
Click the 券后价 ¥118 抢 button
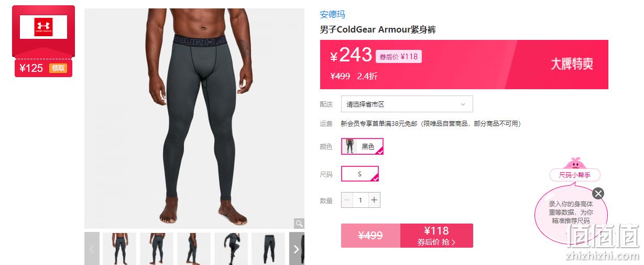[436, 236]
